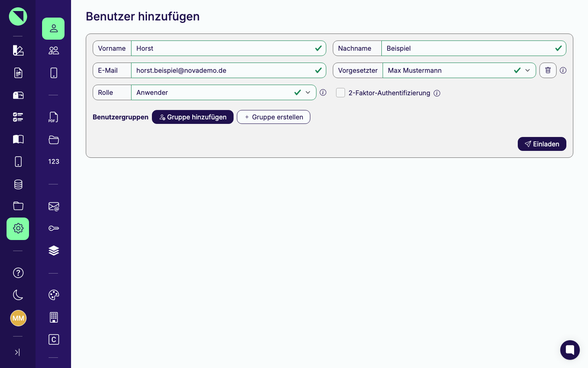The width and height of the screenshot is (588, 368).
Task: Open the stacked layers icon in submenu
Action: click(53, 250)
